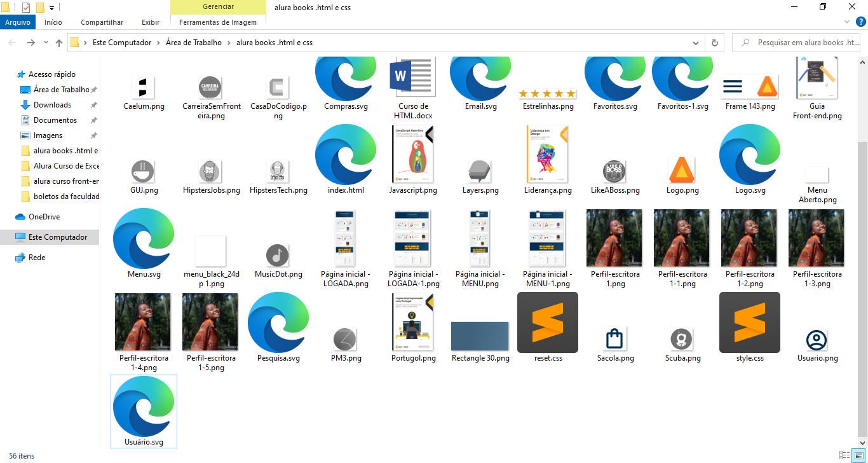The height and width of the screenshot is (463, 868).
Task: Go up one folder level
Action: [x=59, y=43]
